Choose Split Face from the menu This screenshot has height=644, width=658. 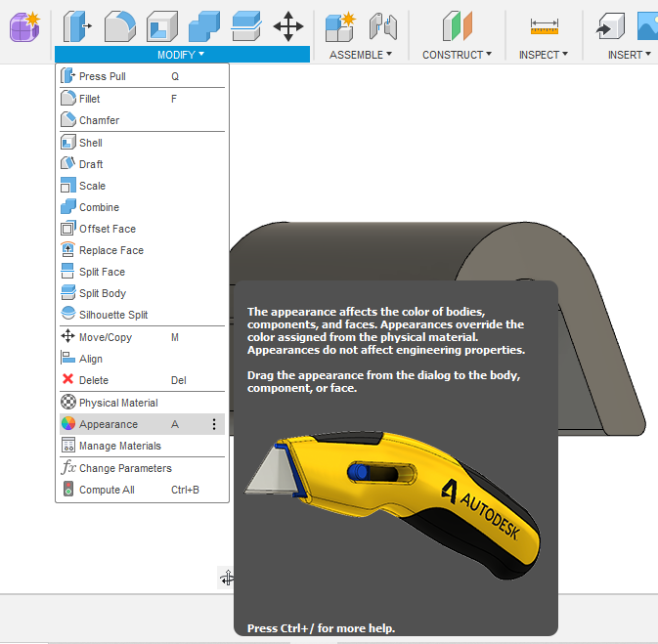[x=143, y=272]
